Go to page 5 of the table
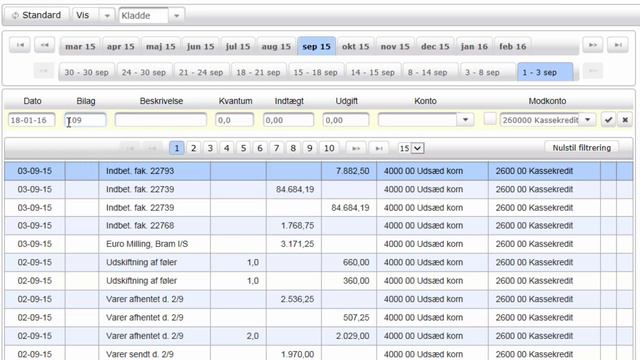The width and height of the screenshot is (640, 360). tap(243, 148)
